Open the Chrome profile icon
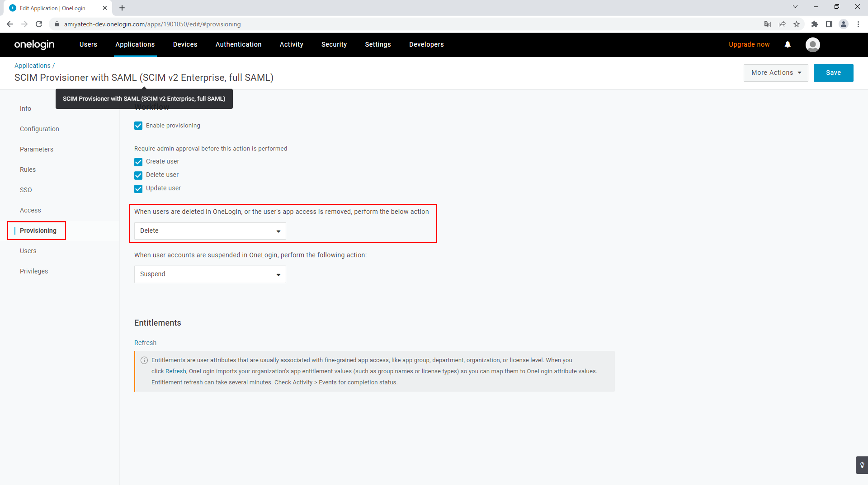This screenshot has width=868, height=485. (x=843, y=24)
